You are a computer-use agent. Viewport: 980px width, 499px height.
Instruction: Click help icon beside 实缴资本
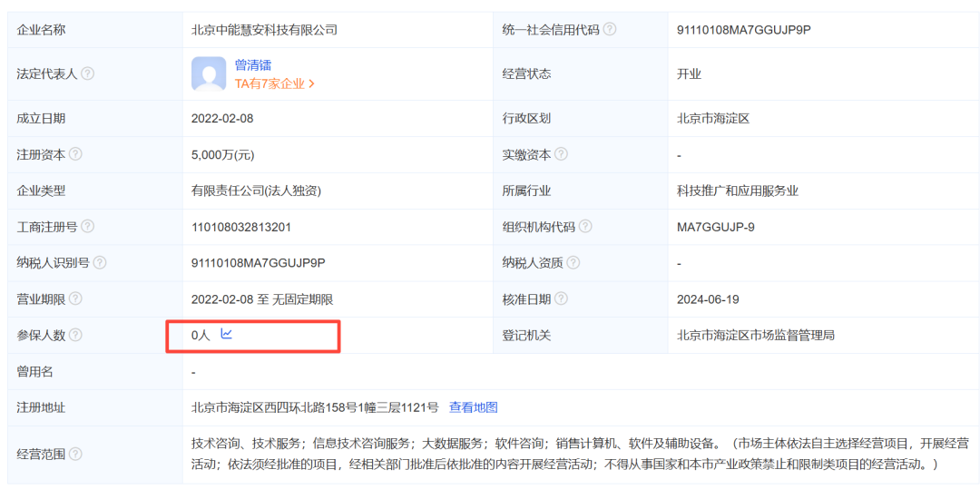click(562, 154)
